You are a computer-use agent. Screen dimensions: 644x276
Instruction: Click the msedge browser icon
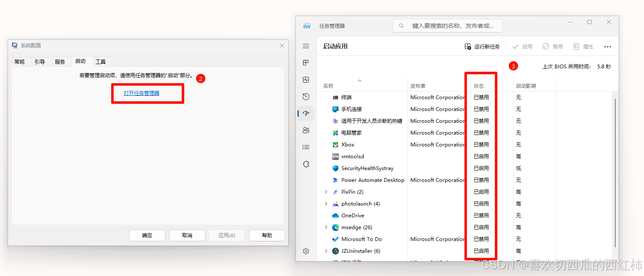pyautogui.click(x=336, y=227)
